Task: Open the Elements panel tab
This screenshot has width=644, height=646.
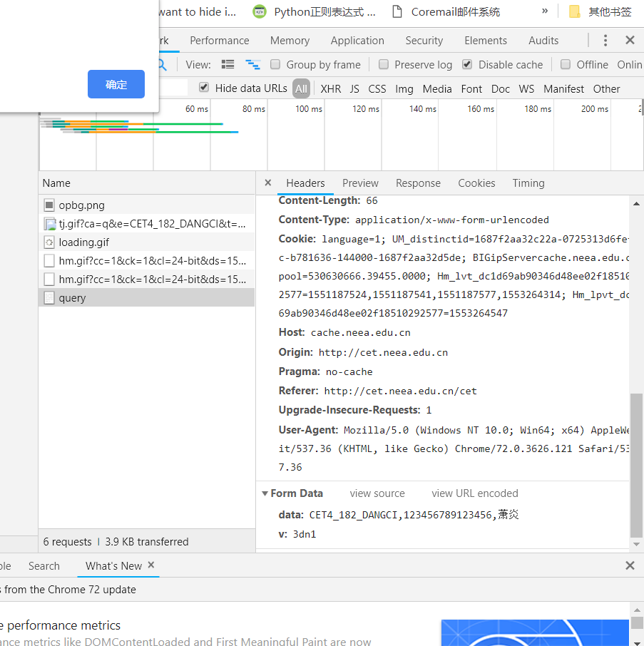Action: pos(486,41)
